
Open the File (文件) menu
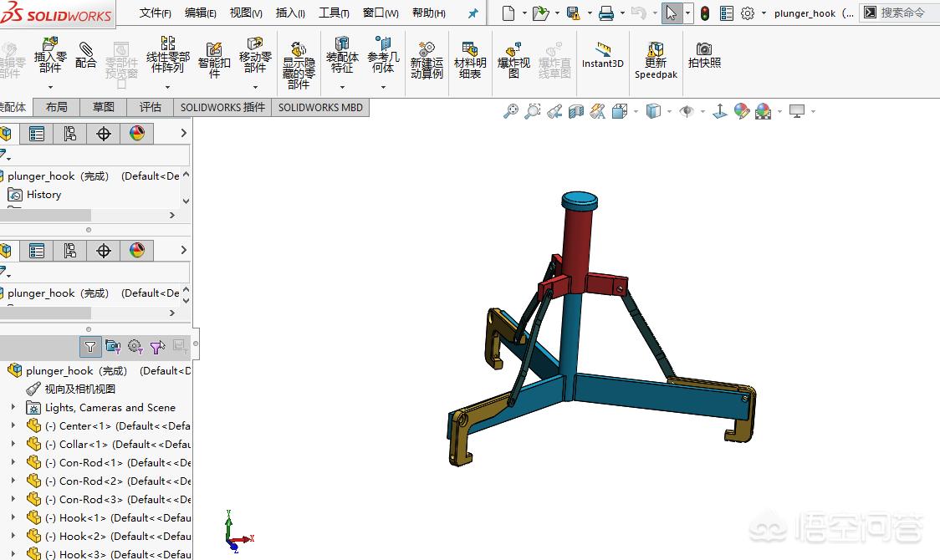click(x=156, y=13)
